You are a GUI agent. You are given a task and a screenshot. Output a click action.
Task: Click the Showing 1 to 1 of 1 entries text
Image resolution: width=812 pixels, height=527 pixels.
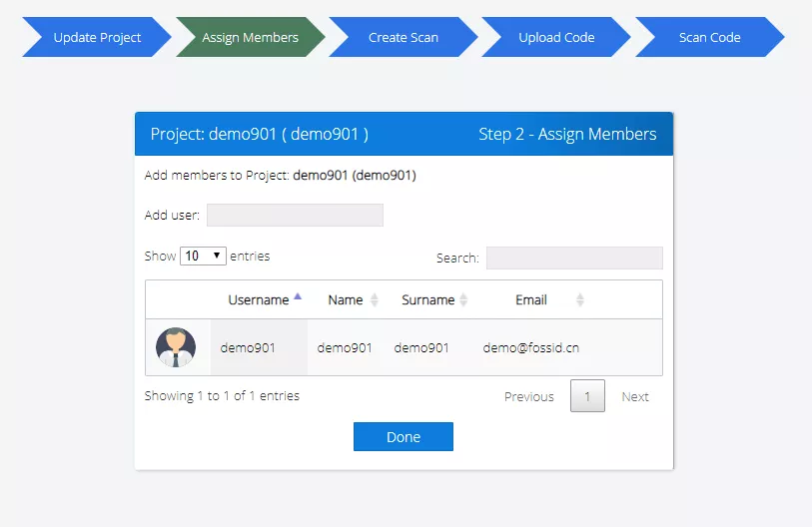(x=222, y=395)
